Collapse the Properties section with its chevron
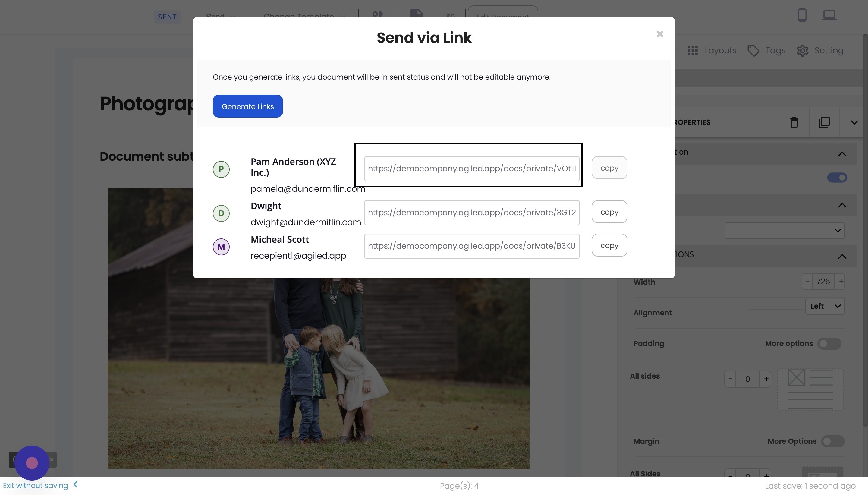The image size is (868, 495). 854,122
